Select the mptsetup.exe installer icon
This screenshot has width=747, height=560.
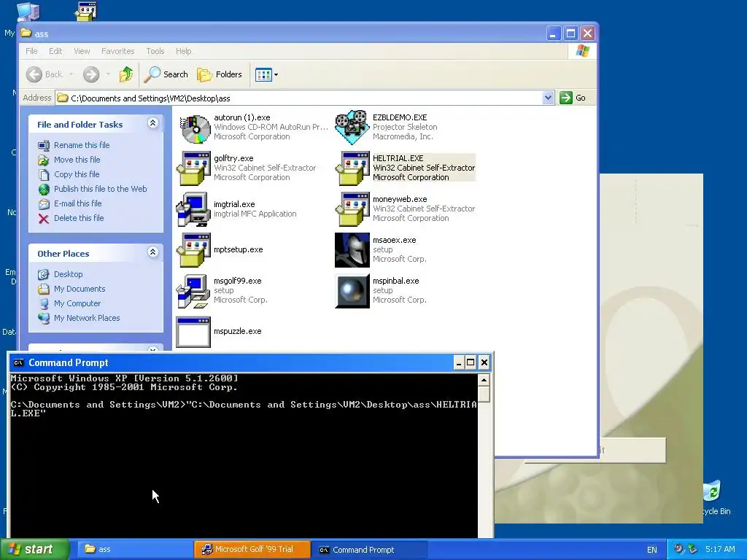click(x=193, y=250)
